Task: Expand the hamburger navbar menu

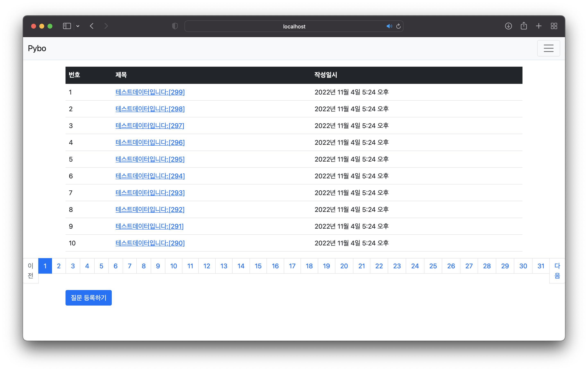Action: tap(548, 48)
